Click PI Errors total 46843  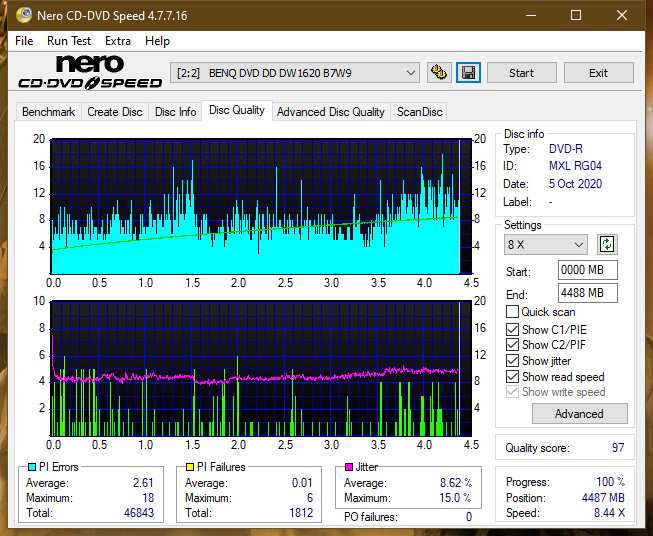tap(139, 513)
